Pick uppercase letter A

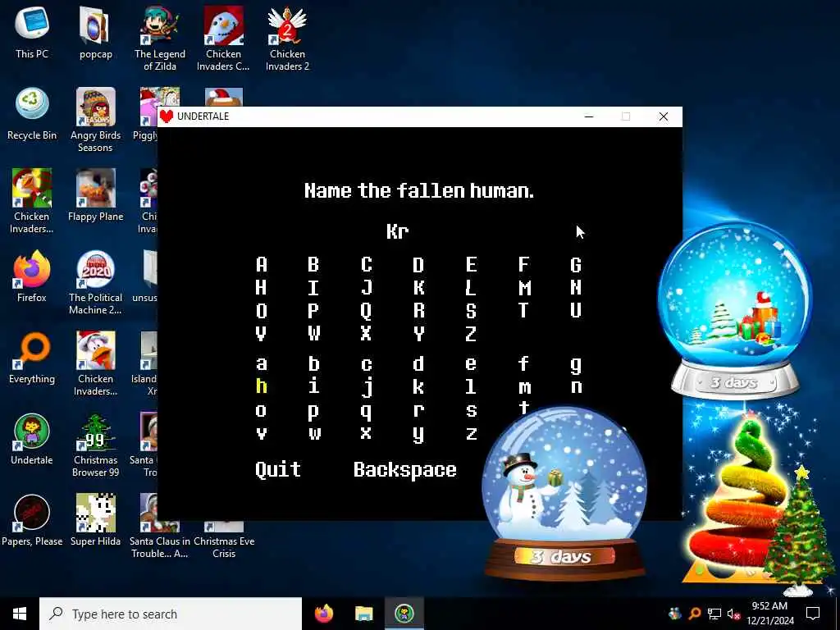262,265
